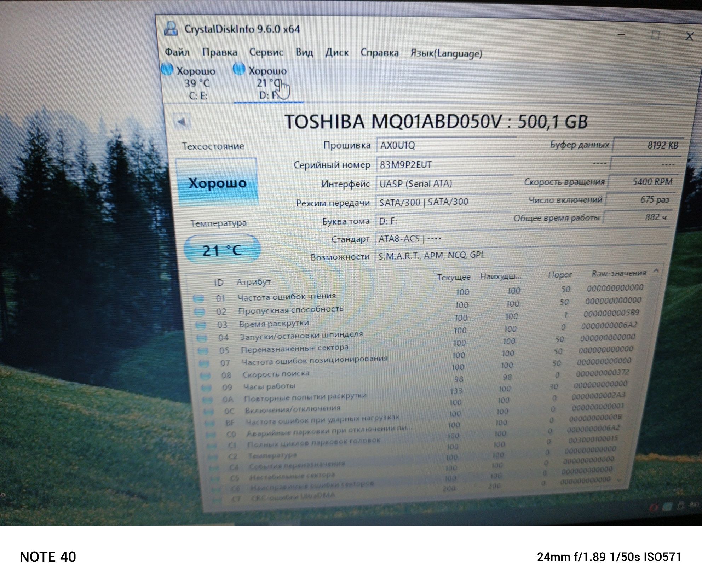Viewport: 702px width, 588px height.
Task: Click the CrystalDiskInfo app icon in title bar
Action: coord(171,29)
